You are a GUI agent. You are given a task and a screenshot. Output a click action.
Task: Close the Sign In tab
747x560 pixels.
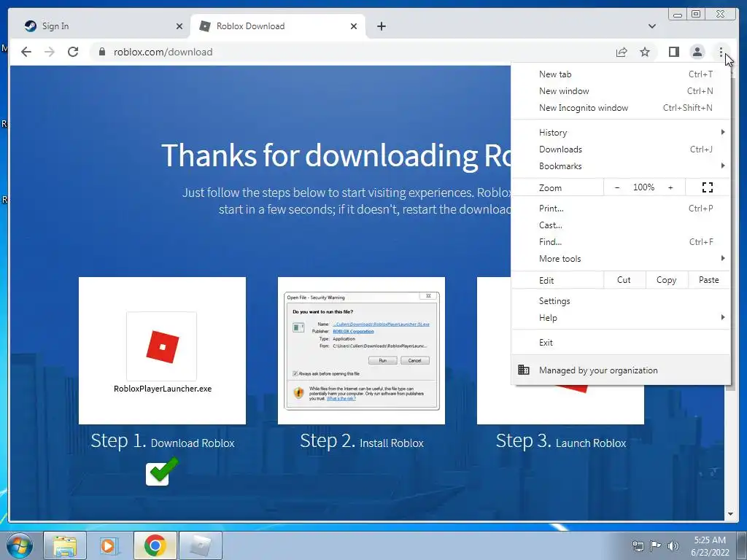(x=179, y=26)
